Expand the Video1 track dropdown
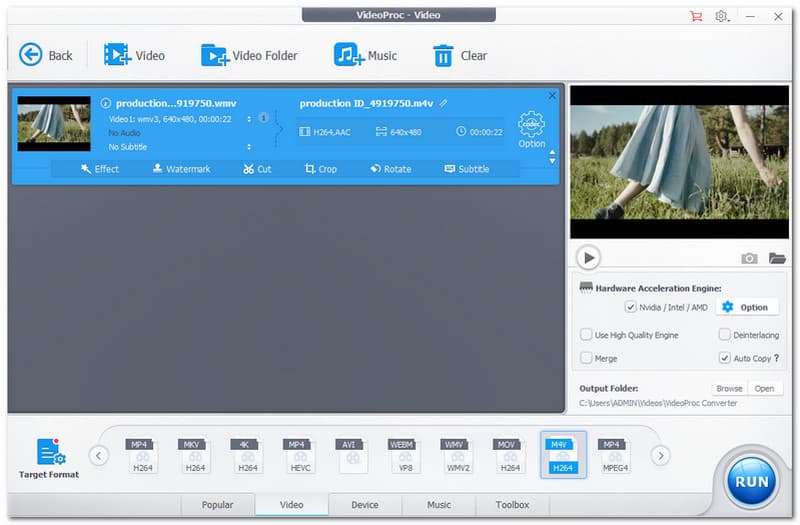800x525 pixels. [x=249, y=119]
